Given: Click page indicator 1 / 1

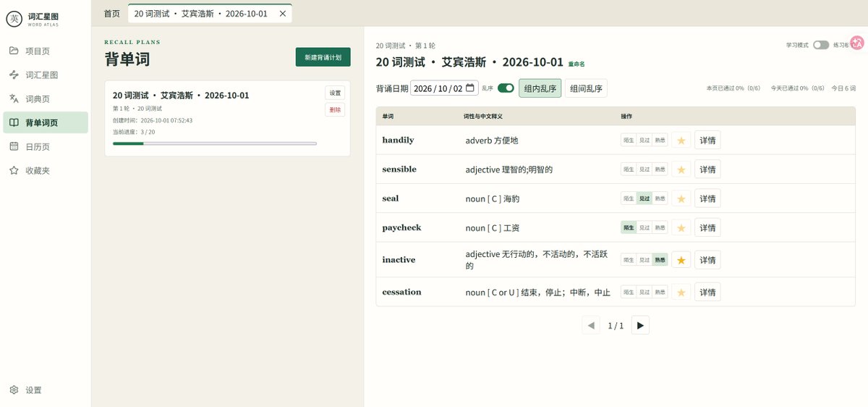Looking at the screenshot, I should tap(616, 326).
